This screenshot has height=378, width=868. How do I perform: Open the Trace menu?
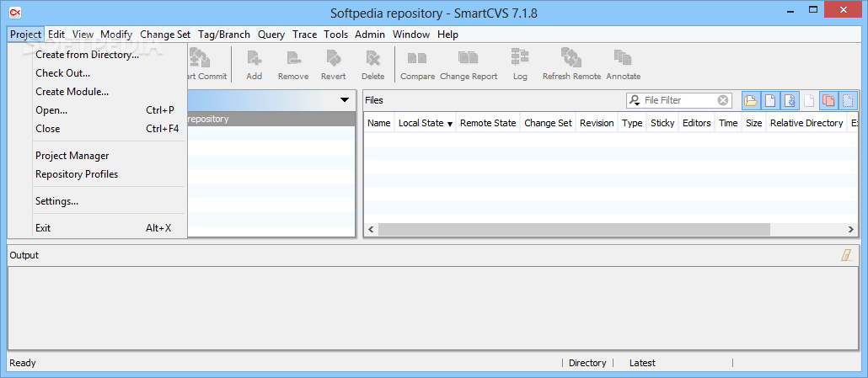[x=304, y=35]
